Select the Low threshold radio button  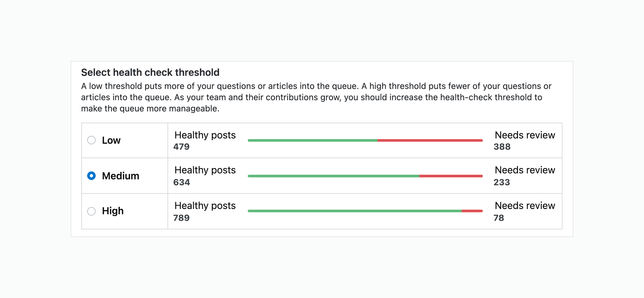91,140
